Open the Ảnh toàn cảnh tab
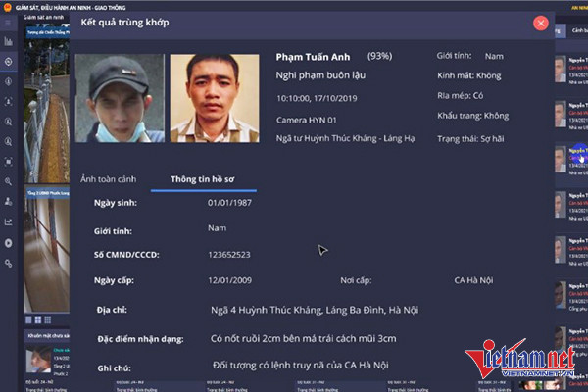This screenshot has height=392, width=588. (109, 179)
